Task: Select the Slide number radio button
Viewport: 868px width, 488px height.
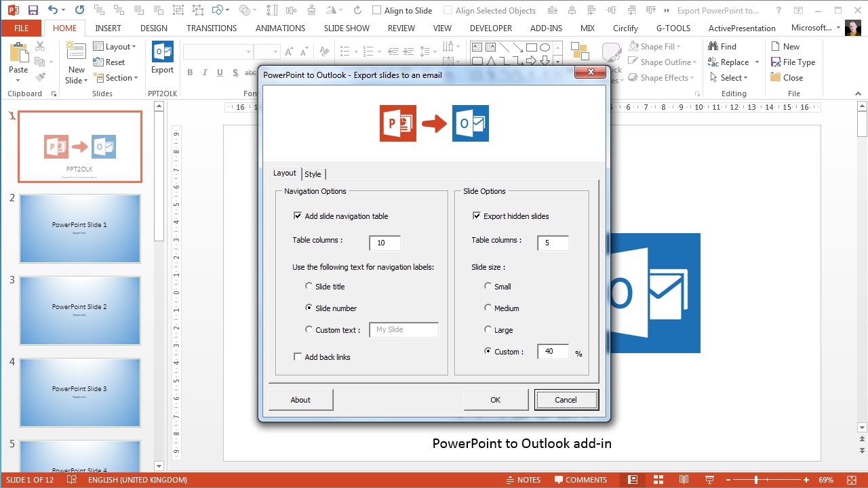Action: coord(309,308)
